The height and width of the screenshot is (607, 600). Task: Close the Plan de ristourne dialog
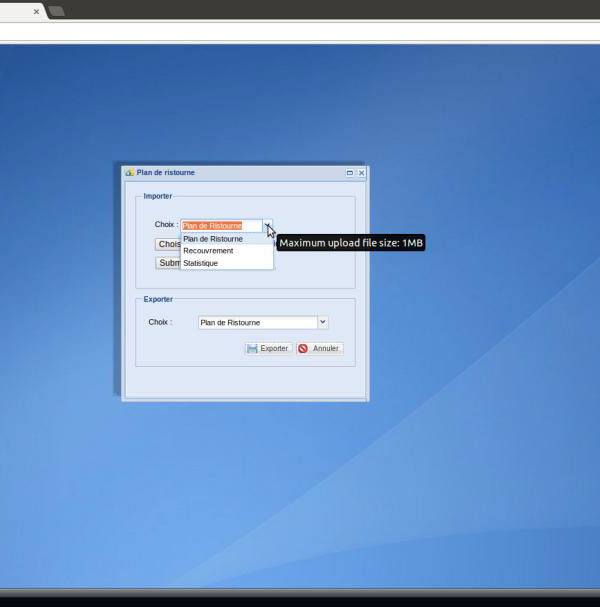tap(361, 173)
